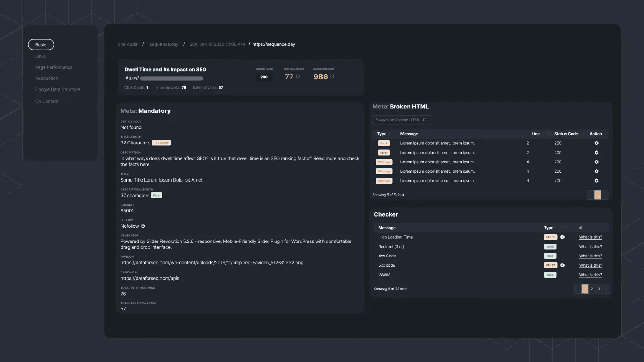Screen dimensions: 644x362
Task: Go to page 3 of Checker table
Action: pos(599,289)
